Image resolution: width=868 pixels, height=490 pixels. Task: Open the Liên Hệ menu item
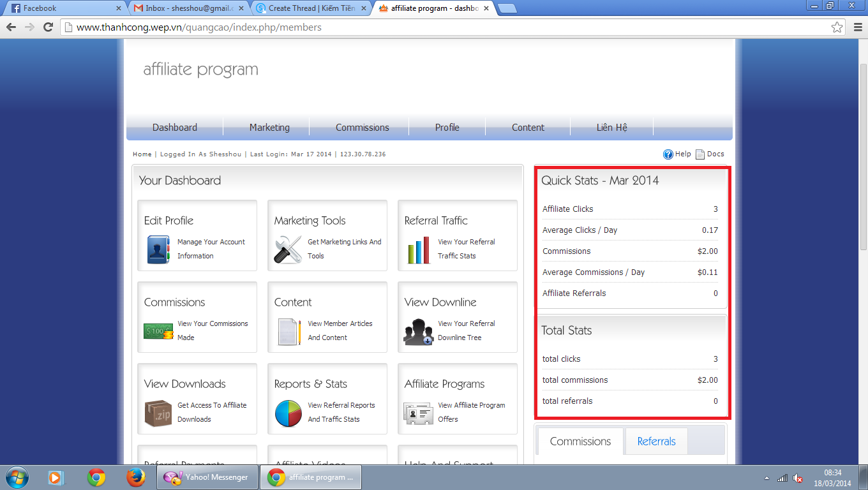[x=612, y=128]
